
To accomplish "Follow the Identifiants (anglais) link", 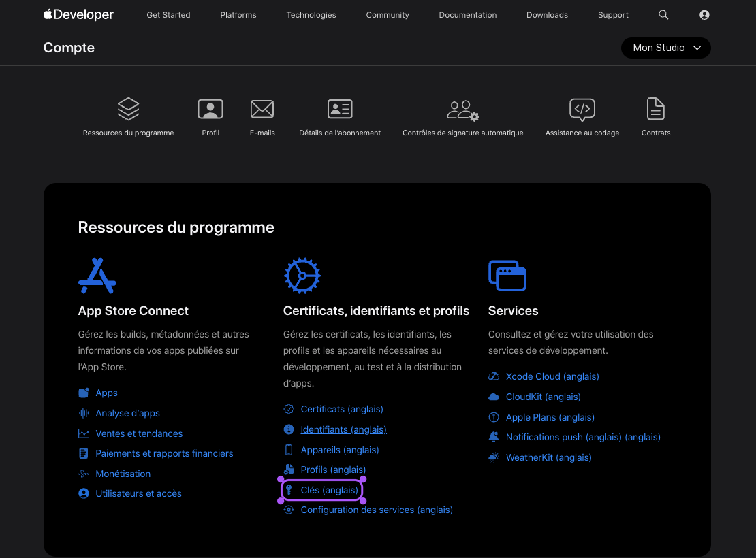I will pos(344,429).
